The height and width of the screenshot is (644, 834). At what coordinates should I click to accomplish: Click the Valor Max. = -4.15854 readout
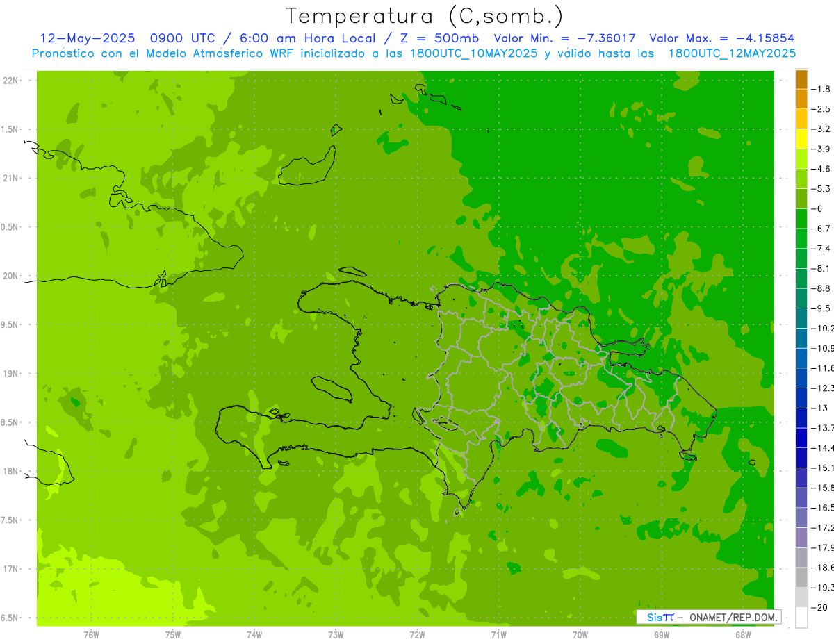pos(722,38)
